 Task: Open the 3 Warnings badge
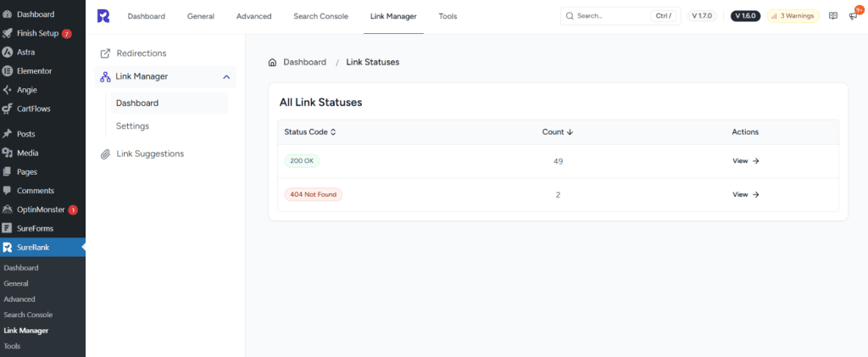(x=793, y=16)
